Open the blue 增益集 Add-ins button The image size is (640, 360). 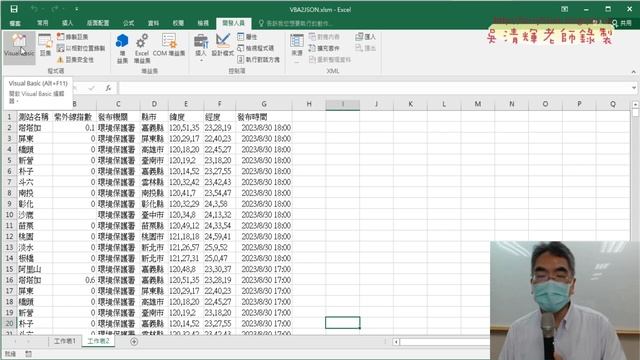[122, 48]
